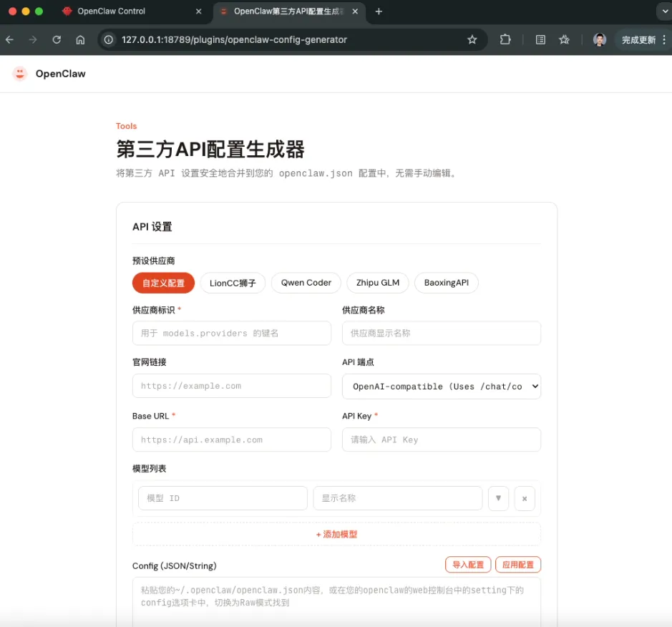
Task: Click the Tools breadcrumb label
Action: coord(126,126)
